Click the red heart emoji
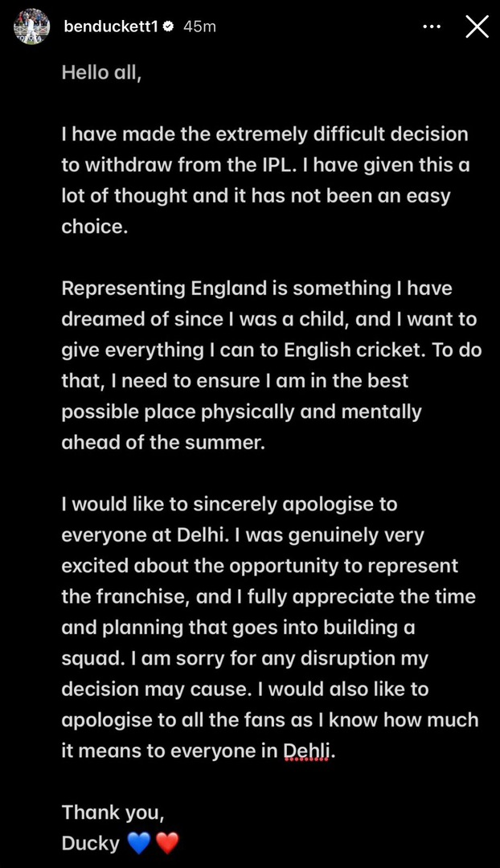The width and height of the screenshot is (500, 868). coord(166,843)
